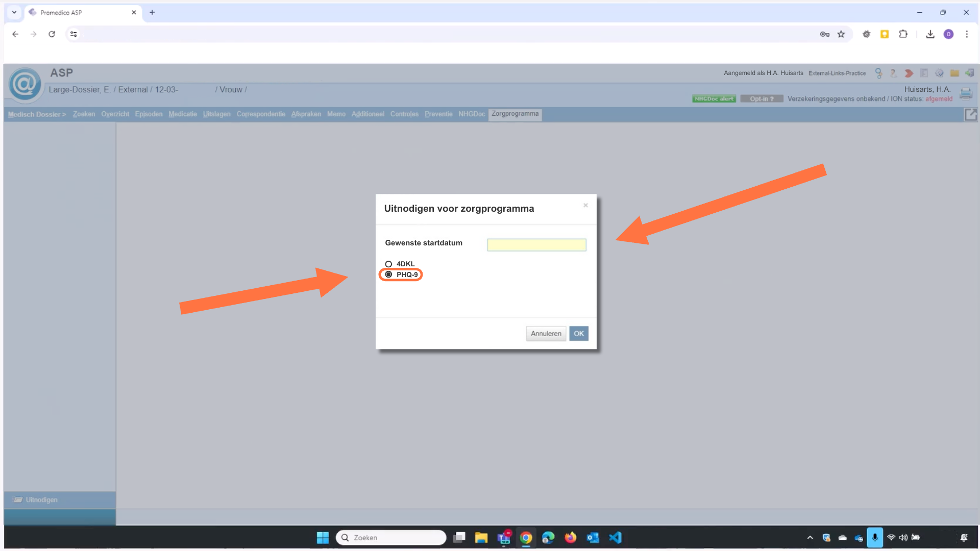This screenshot has height=551, width=980.
Task: Open the Preventie menu
Action: point(438,114)
